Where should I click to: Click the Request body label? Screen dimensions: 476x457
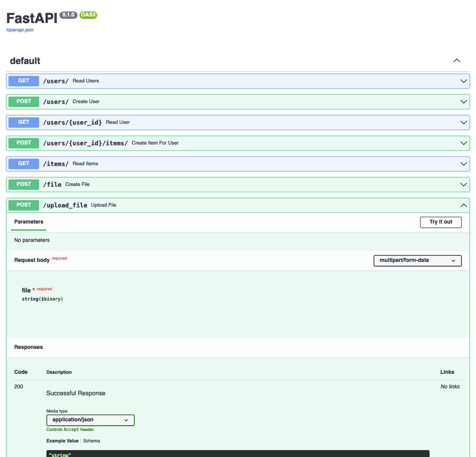tap(32, 260)
